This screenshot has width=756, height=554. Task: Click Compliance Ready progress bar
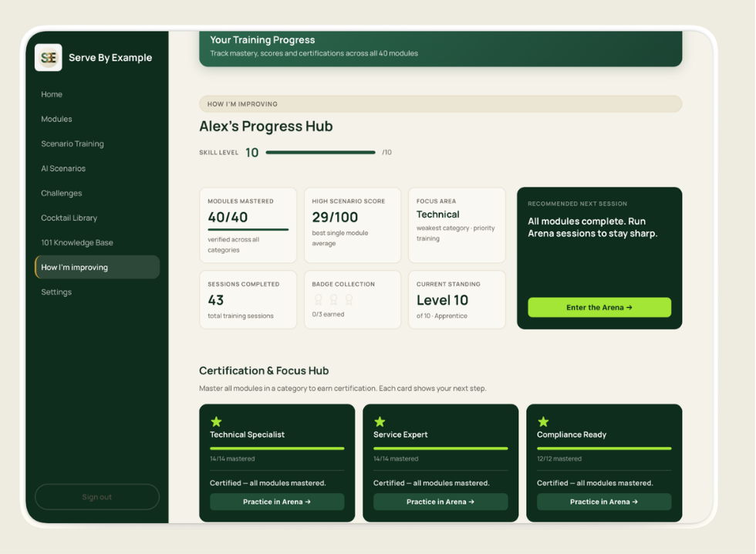coord(604,448)
